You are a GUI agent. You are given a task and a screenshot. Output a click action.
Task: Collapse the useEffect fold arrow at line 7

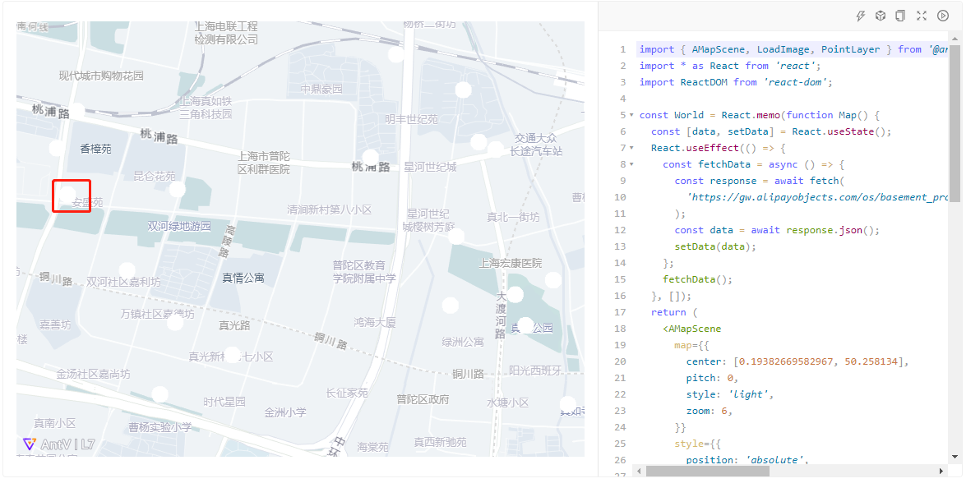pos(631,148)
